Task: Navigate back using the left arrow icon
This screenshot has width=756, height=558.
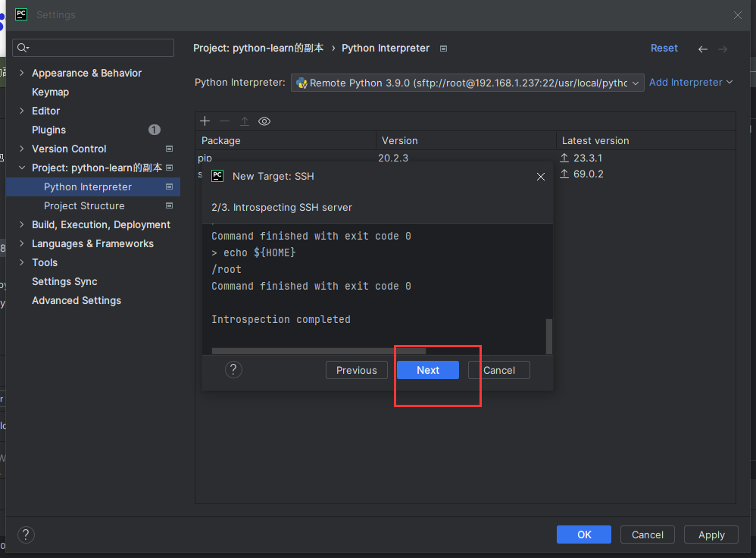Action: [703, 49]
